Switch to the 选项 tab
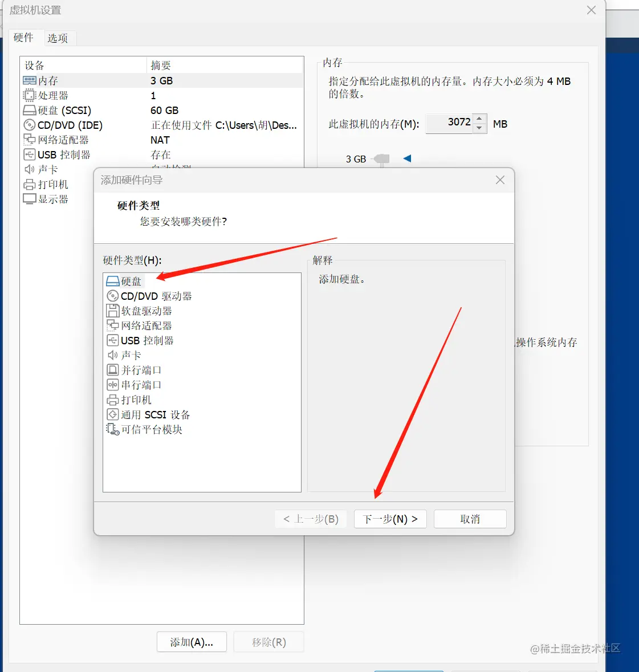Viewport: 639px width, 672px height. tap(59, 38)
